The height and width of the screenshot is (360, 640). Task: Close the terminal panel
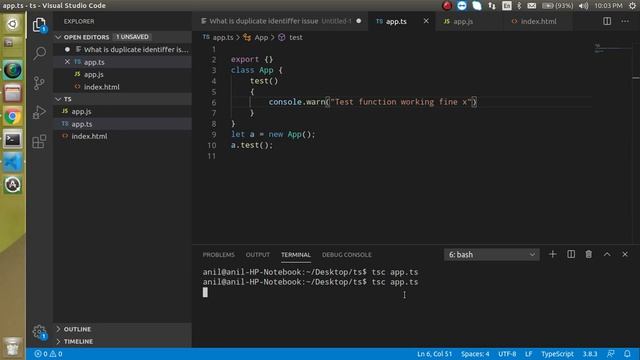(625, 254)
